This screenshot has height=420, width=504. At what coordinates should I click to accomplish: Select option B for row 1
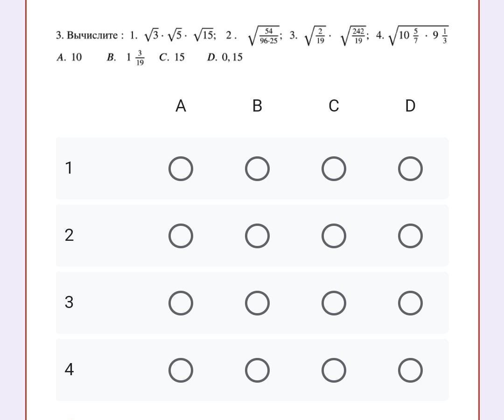tap(257, 169)
